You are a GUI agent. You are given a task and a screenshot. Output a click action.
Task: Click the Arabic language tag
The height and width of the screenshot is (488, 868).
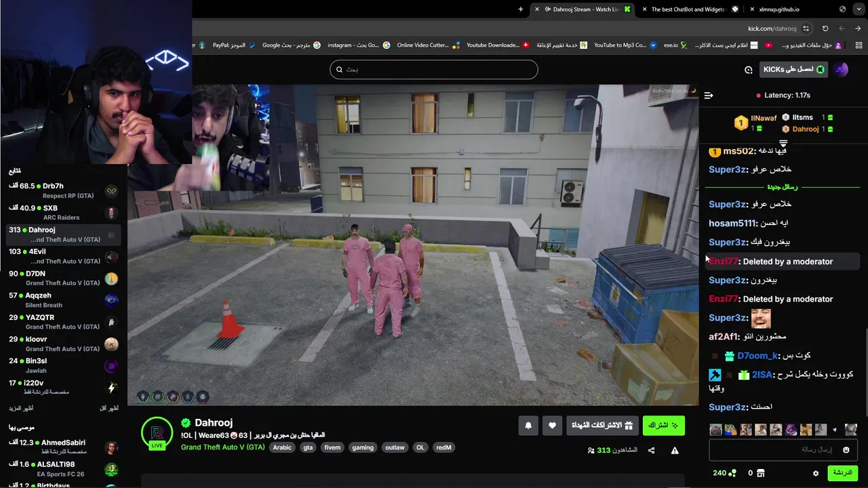[x=282, y=447]
